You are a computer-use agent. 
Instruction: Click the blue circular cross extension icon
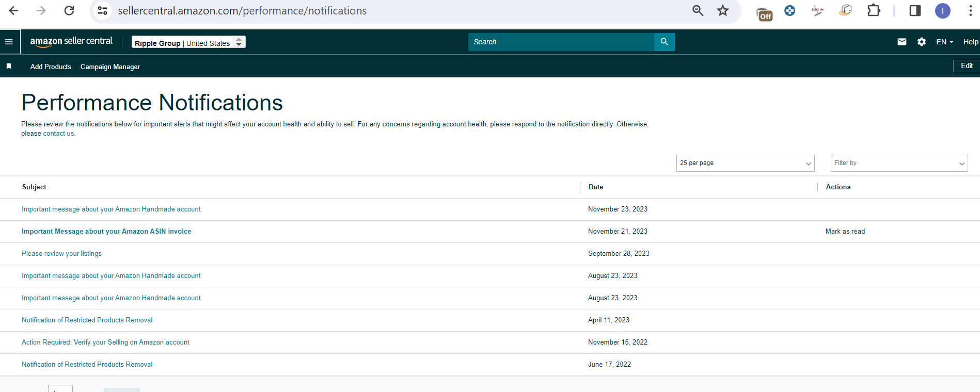789,10
